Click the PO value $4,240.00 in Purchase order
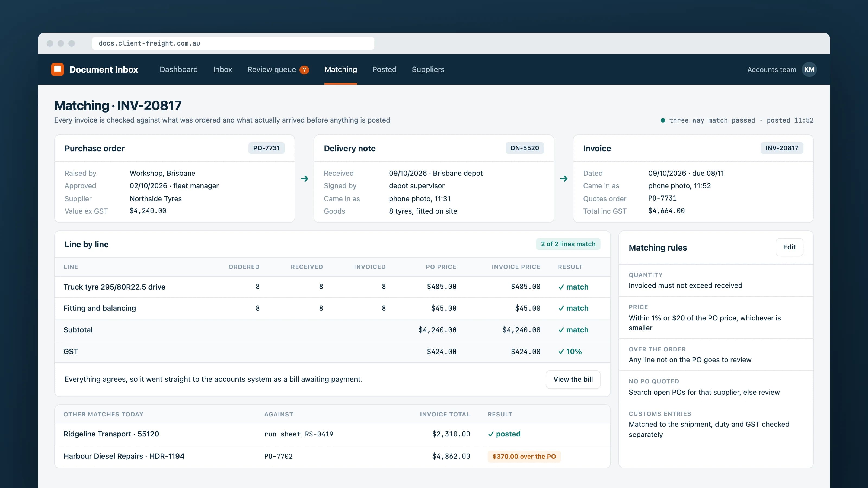868x488 pixels. pyautogui.click(x=148, y=211)
